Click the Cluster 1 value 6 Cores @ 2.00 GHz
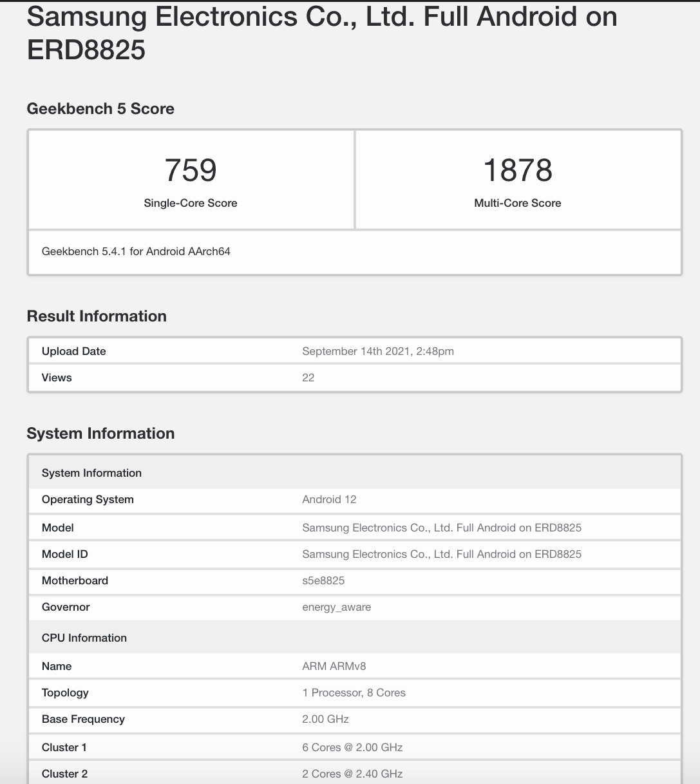The height and width of the screenshot is (784, 700). pos(352,747)
